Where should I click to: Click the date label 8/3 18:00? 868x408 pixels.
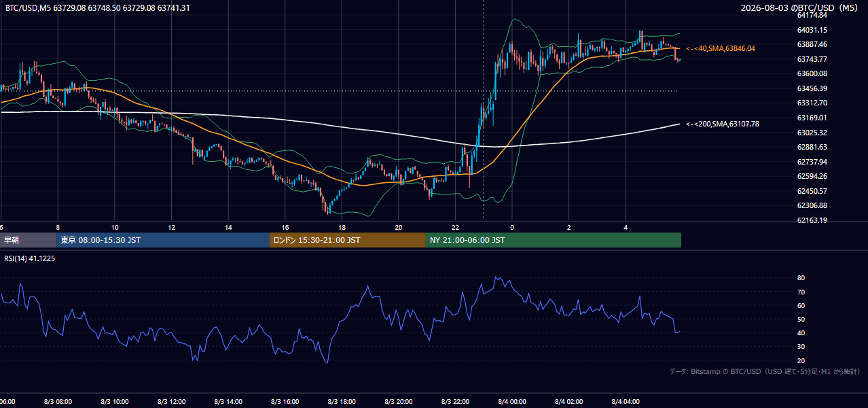pyautogui.click(x=342, y=402)
